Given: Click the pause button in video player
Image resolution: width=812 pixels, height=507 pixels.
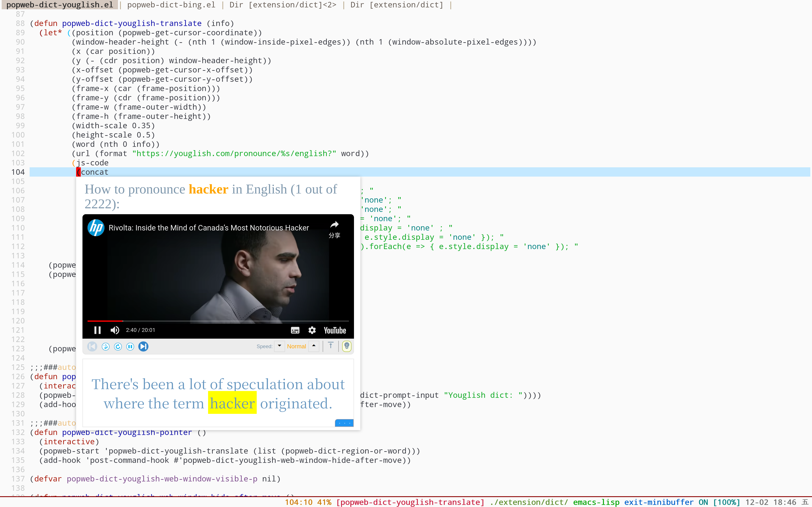Looking at the screenshot, I should [x=98, y=329].
